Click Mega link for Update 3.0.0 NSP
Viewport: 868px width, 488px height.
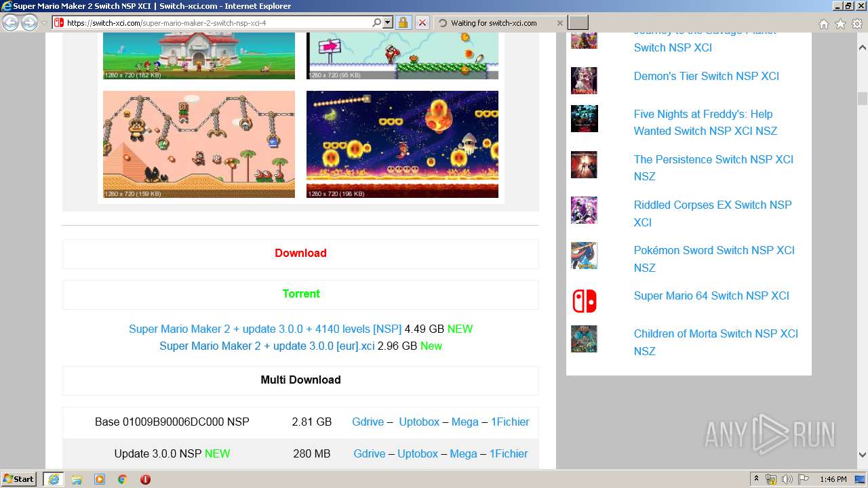pyautogui.click(x=463, y=453)
